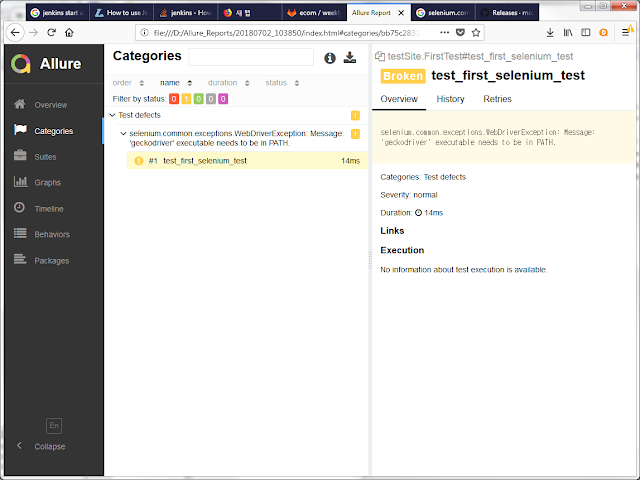640x480 pixels.
Task: Click the Allure logo icon
Action: tap(21, 64)
